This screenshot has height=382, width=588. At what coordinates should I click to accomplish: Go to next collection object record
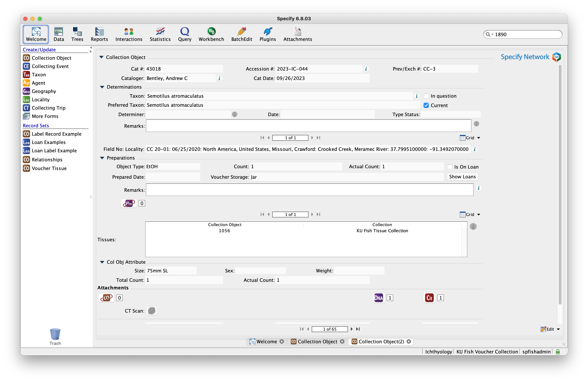tap(352, 329)
